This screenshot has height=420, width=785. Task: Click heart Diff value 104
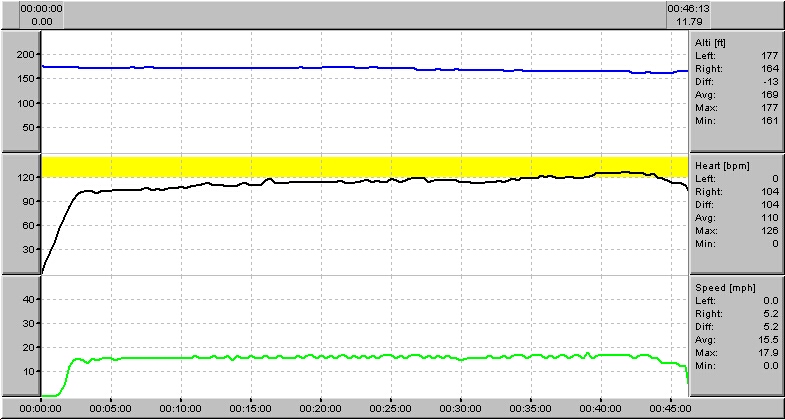(771, 205)
